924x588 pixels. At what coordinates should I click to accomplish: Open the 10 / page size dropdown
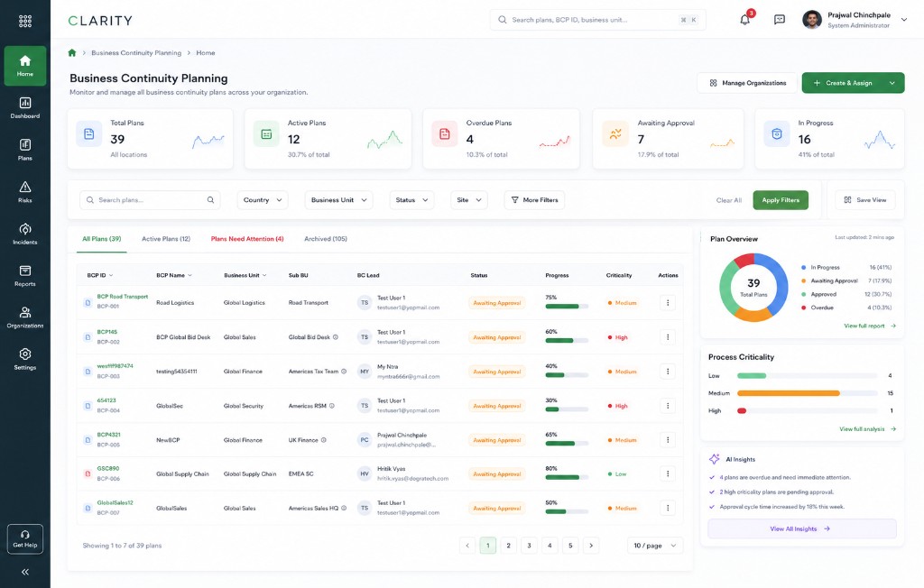coord(655,546)
